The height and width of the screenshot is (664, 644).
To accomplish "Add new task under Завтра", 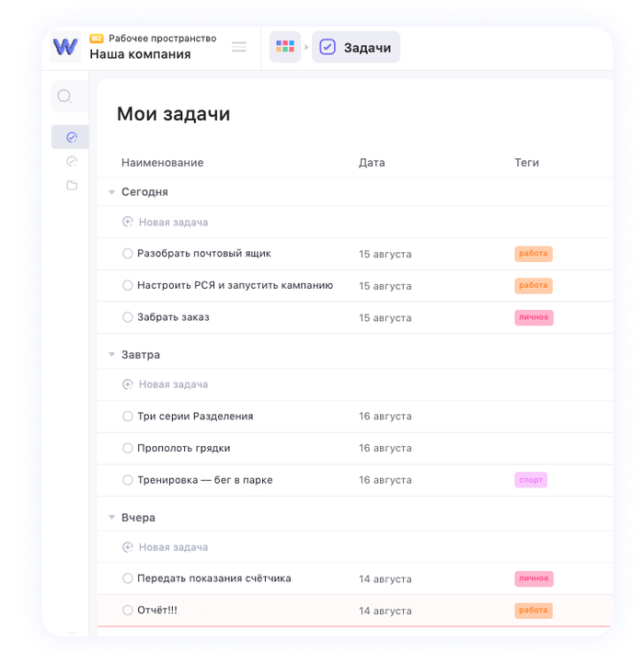I will (173, 384).
